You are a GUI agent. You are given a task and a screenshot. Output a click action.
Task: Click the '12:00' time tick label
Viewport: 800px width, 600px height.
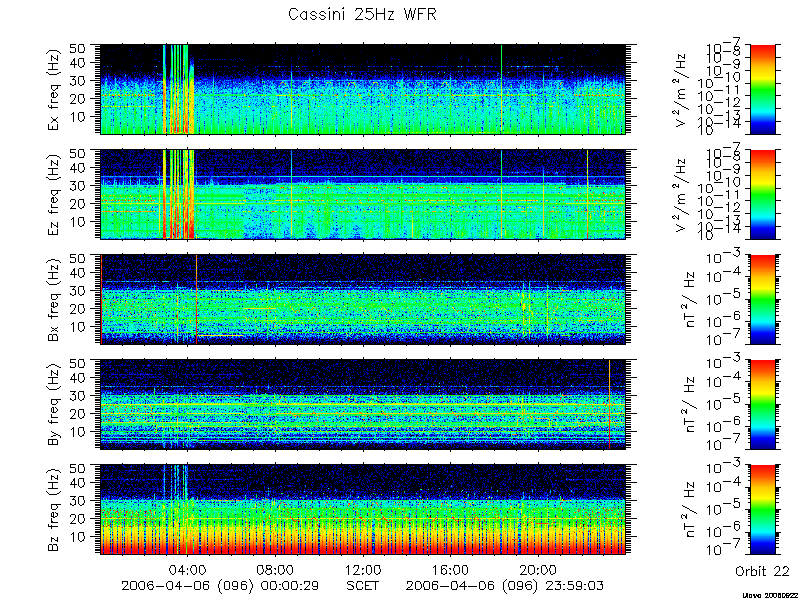pos(363,570)
